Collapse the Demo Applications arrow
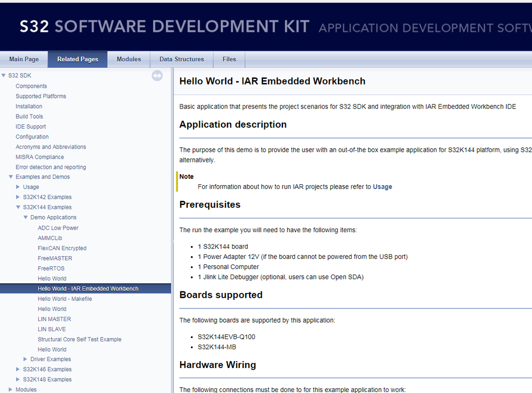532x393 pixels. (x=26, y=217)
